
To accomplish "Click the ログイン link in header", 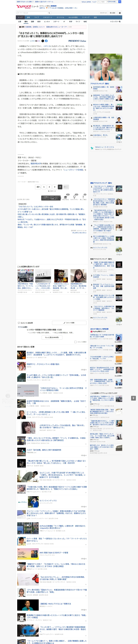I will pos(42,8).
